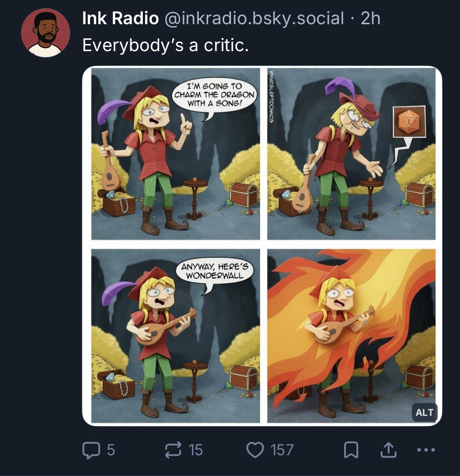Expand the three-dot more options menu
Image resolution: width=460 pixels, height=476 pixels.
click(x=425, y=450)
